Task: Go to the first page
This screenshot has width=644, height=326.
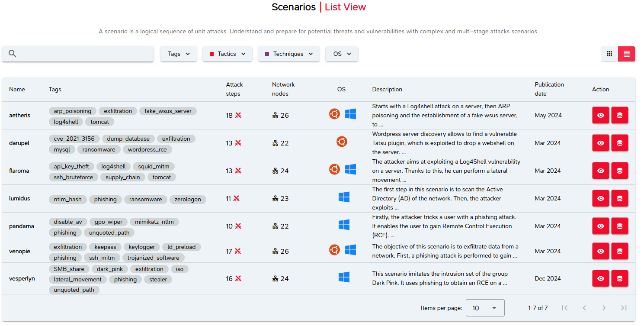Action: click(x=564, y=308)
